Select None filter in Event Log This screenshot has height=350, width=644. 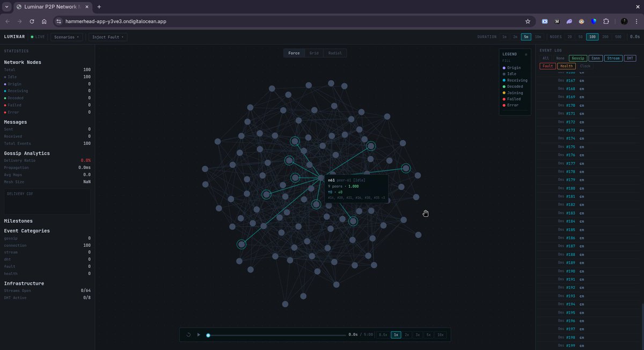(560, 58)
